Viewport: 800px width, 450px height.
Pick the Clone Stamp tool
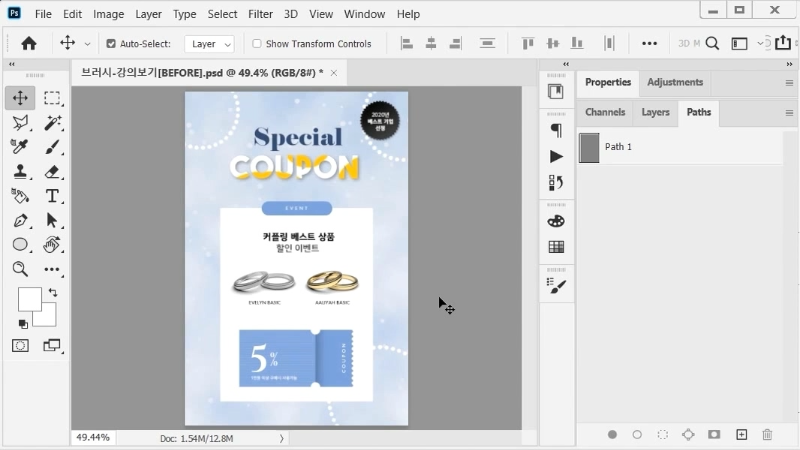pos(20,171)
